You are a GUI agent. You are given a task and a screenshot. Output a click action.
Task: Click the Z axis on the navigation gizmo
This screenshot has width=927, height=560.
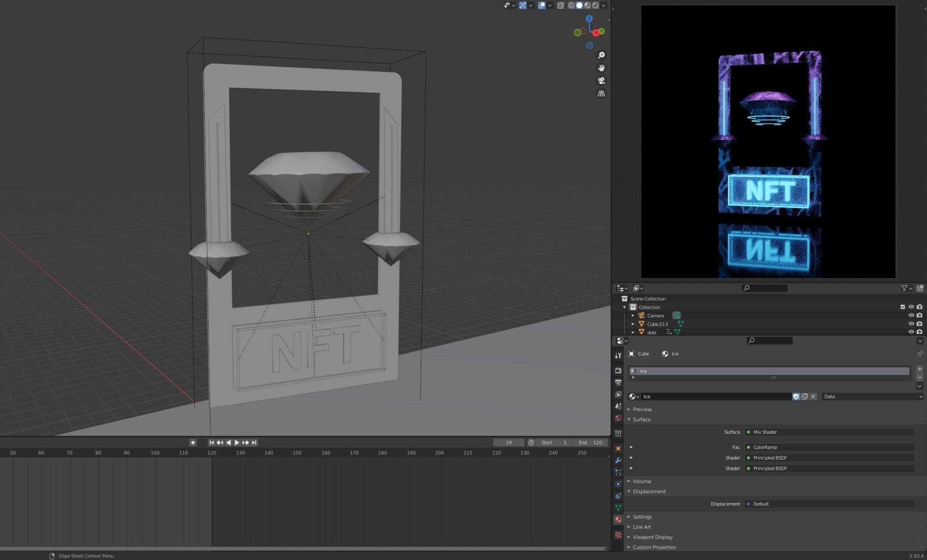589,18
